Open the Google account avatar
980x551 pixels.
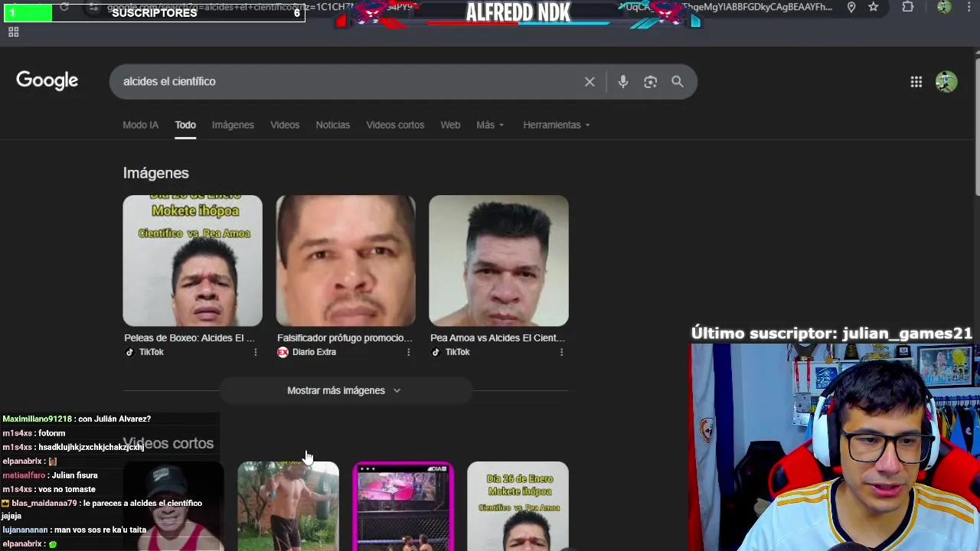coord(946,82)
